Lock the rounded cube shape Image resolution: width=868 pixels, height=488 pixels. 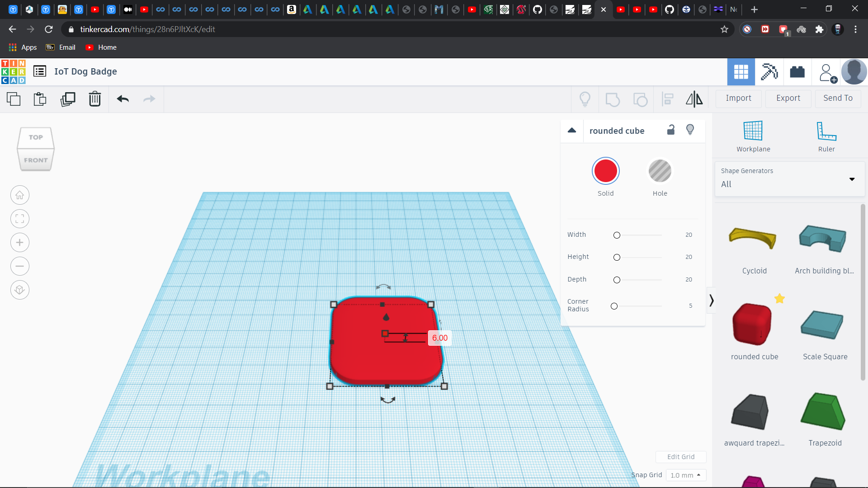click(x=671, y=130)
